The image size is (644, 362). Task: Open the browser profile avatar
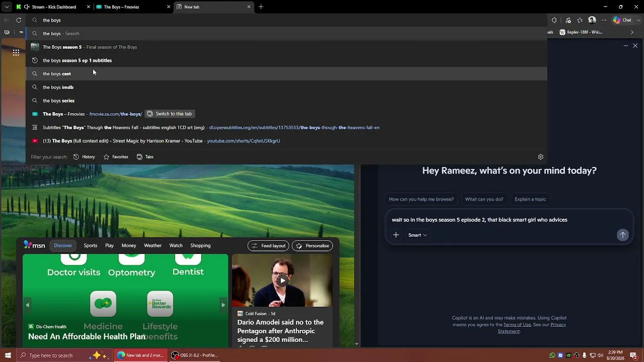pos(592,20)
